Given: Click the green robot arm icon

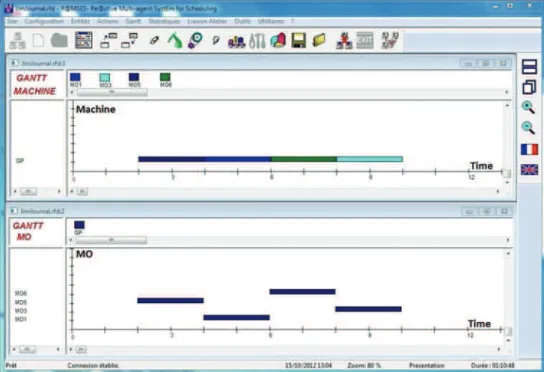Looking at the screenshot, I should [175, 40].
